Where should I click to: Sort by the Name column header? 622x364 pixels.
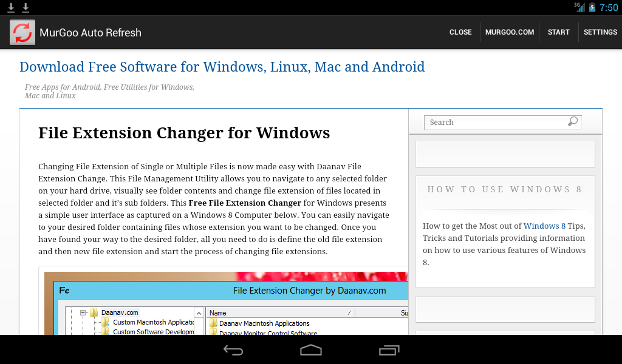pyautogui.click(x=280, y=313)
